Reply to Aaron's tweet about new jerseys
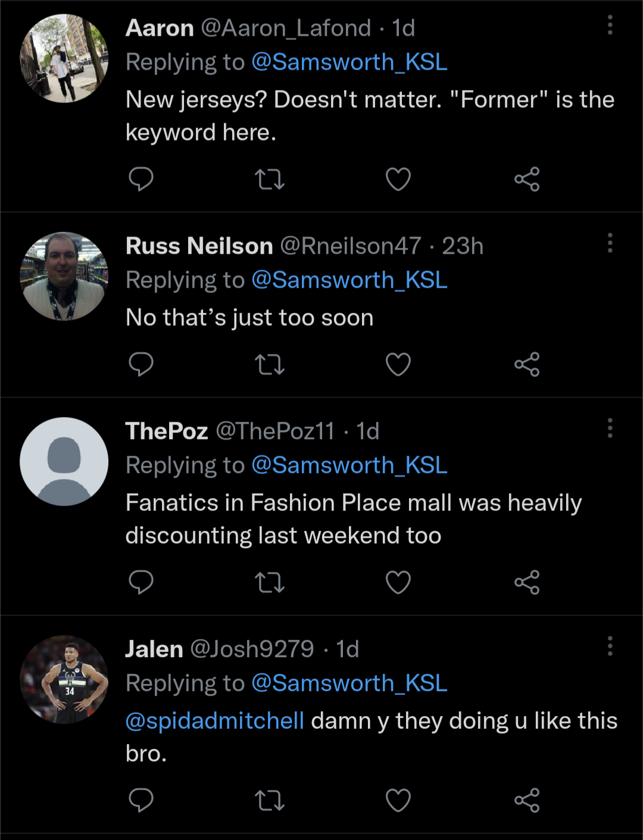 [141, 179]
